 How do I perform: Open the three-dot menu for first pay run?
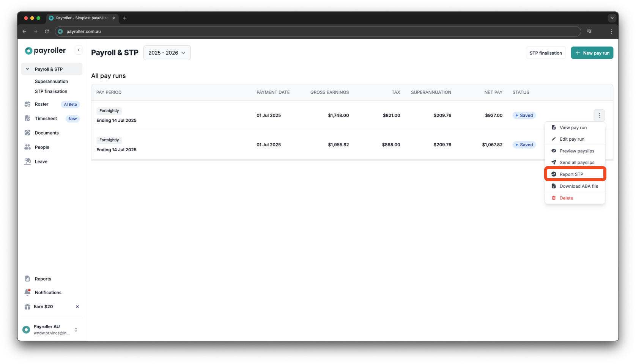[599, 115]
